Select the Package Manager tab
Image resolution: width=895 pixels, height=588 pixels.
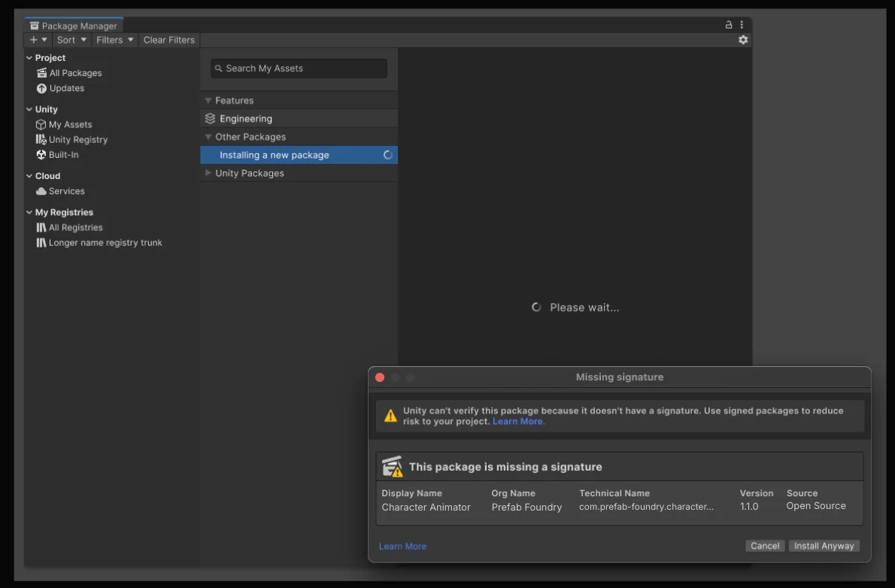click(74, 26)
